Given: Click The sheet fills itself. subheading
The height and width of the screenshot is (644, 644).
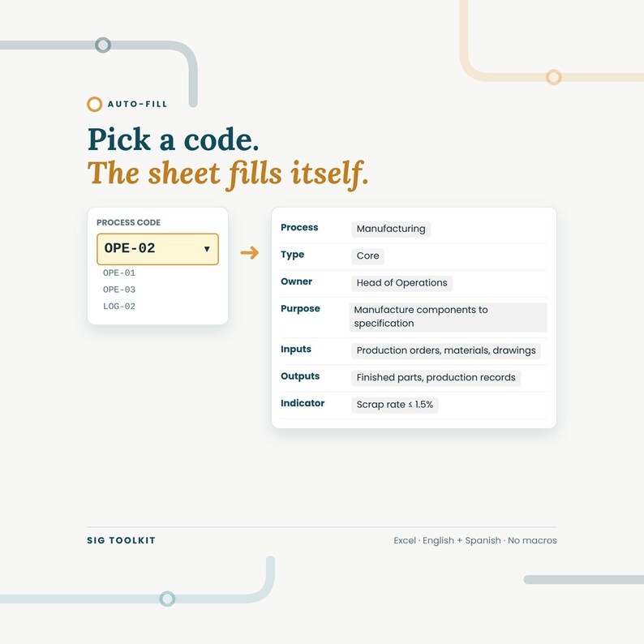Looking at the screenshot, I should tap(228, 174).
